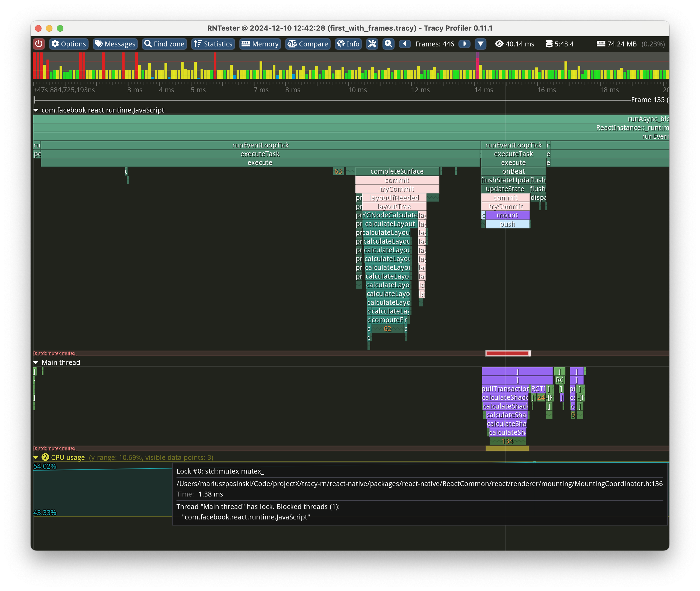Click the +47s 884,725,193ns time label
Screen dimensions: 700x591
[64, 90]
